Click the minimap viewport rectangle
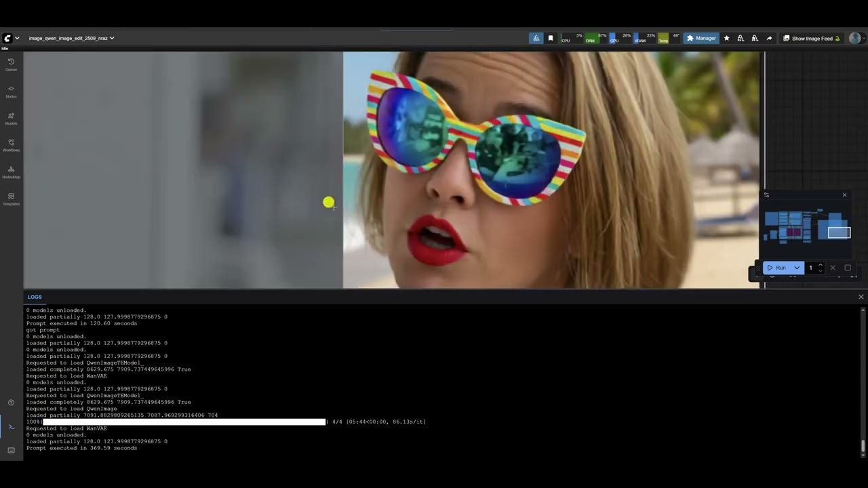The image size is (868, 488). (x=839, y=232)
